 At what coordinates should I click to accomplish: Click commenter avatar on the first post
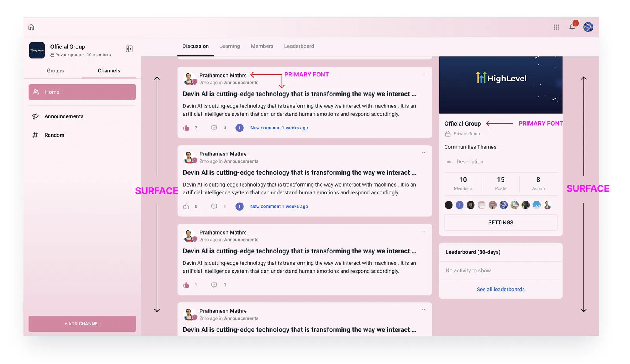pyautogui.click(x=239, y=128)
